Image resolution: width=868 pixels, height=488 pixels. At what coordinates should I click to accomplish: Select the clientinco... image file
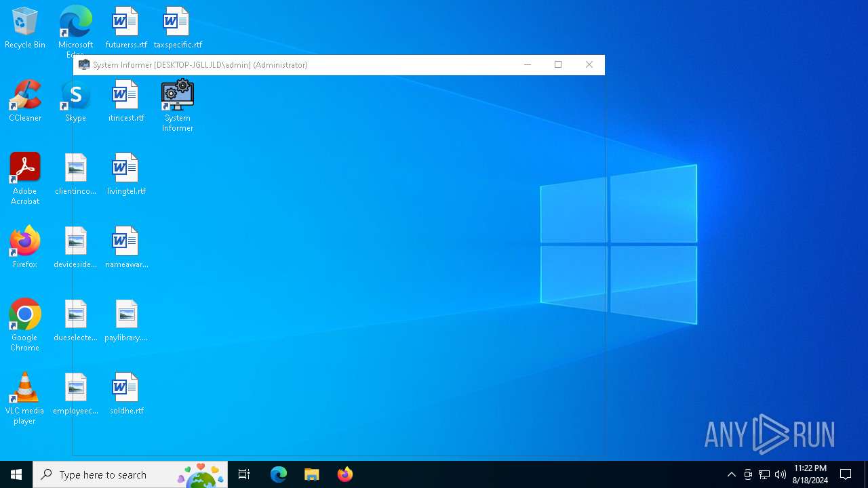click(75, 174)
